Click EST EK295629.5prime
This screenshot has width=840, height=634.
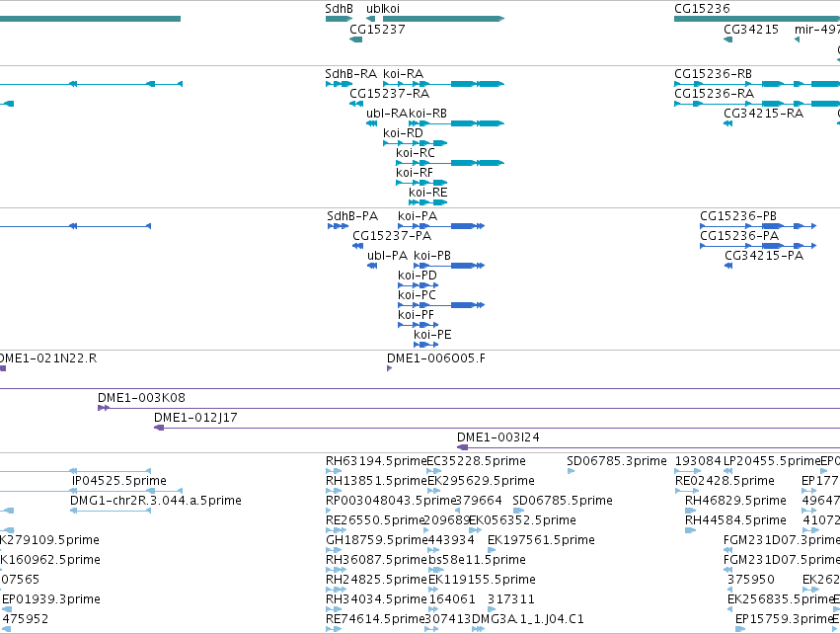point(481,481)
